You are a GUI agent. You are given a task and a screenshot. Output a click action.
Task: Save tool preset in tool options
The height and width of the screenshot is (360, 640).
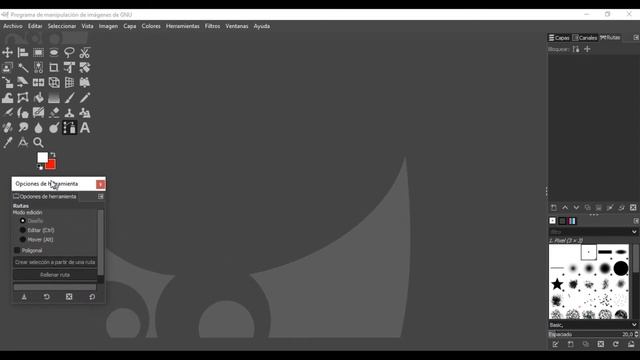pos(24,297)
